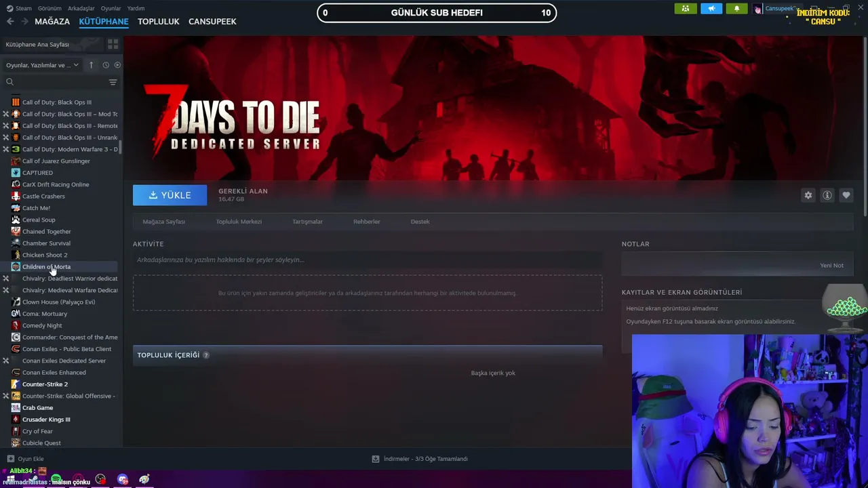Click the Castle Crashers game icon

(x=16, y=196)
